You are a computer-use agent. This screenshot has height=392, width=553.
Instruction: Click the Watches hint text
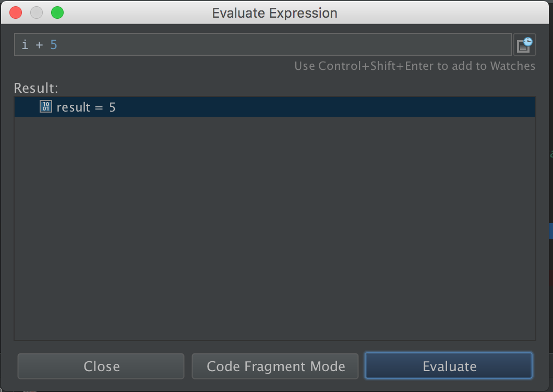coord(414,66)
